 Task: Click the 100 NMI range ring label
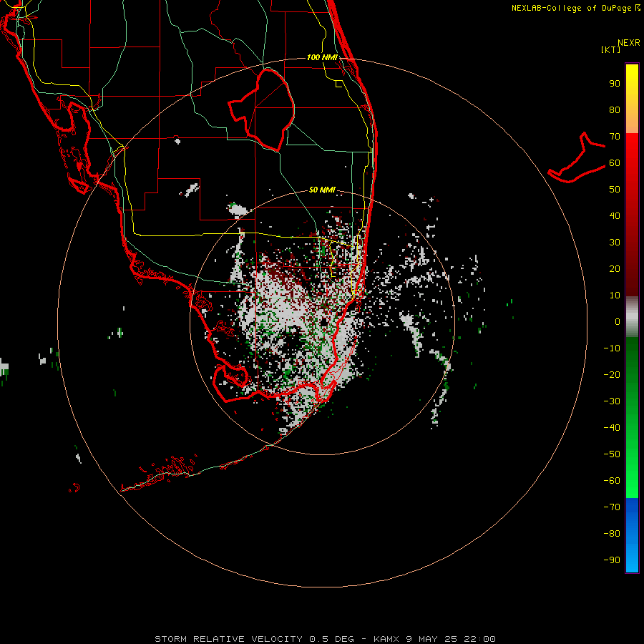coord(322,57)
